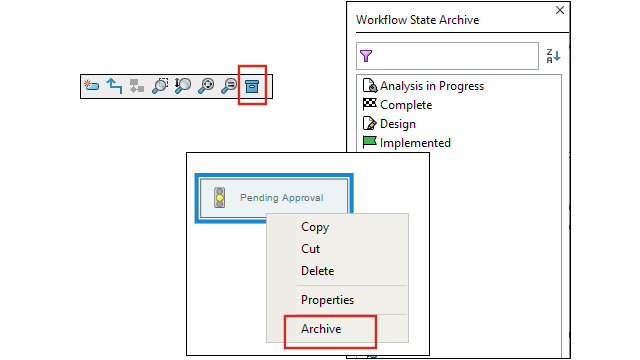Choose Archive from the context menu
640x360 pixels.
321,329
